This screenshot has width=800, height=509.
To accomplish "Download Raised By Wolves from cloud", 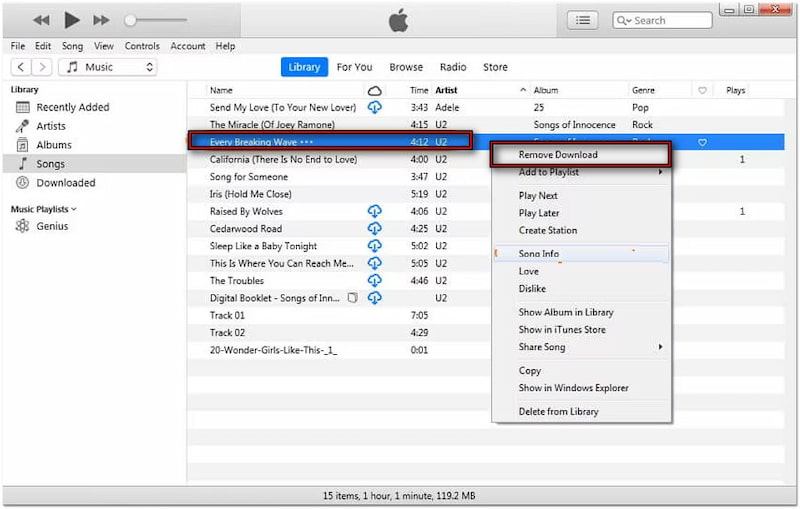I will coord(374,211).
